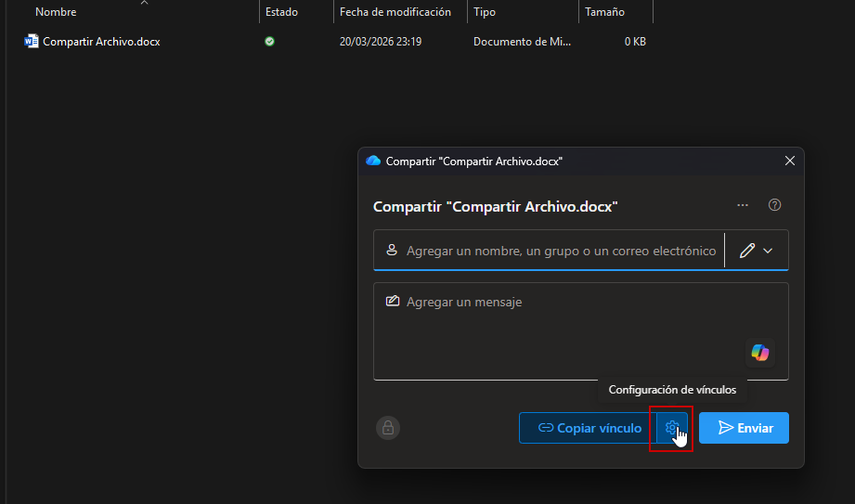Click Copiar vínculo button

(589, 428)
